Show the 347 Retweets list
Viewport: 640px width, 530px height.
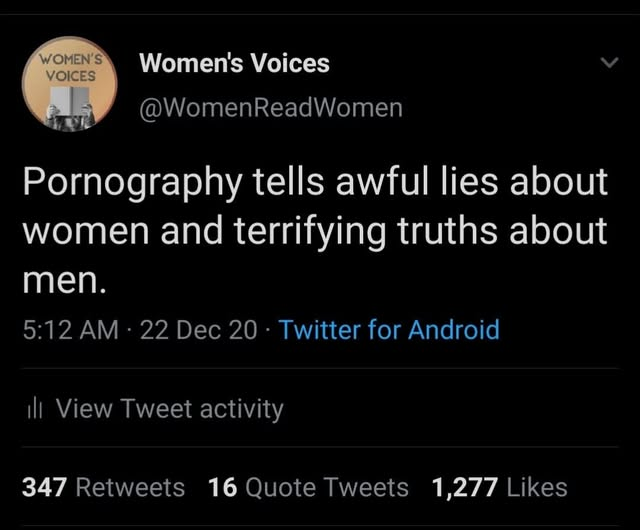(103, 487)
